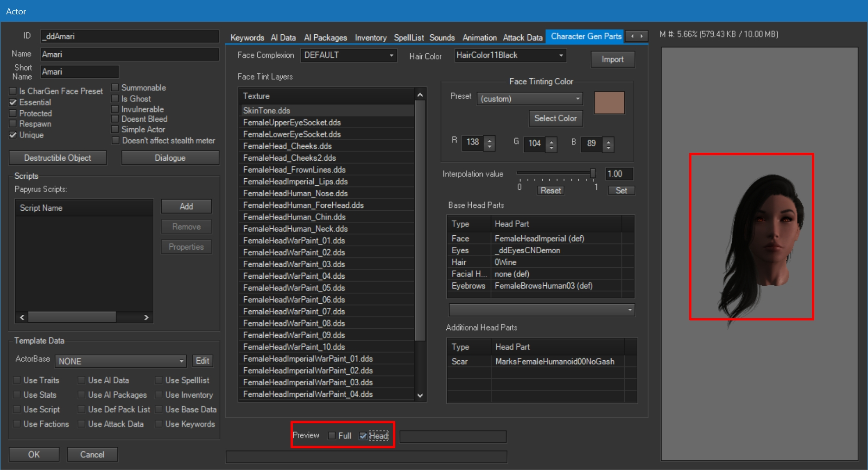Switch to the SpellList tab
This screenshot has height=470, width=868.
[x=409, y=38]
